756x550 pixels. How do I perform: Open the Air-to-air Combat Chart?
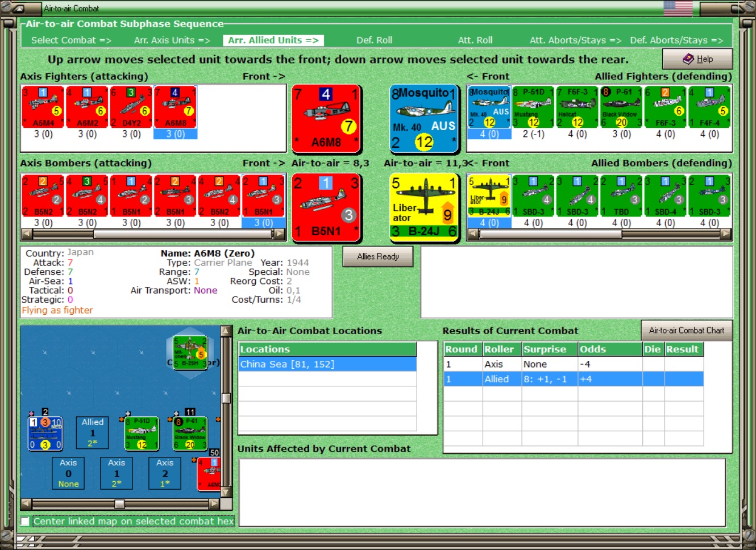tap(687, 331)
